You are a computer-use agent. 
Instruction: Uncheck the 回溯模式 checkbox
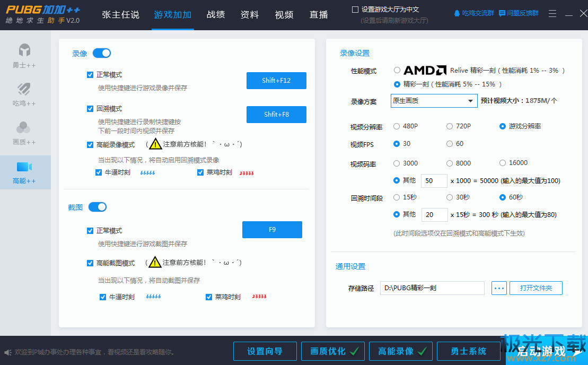(x=90, y=109)
